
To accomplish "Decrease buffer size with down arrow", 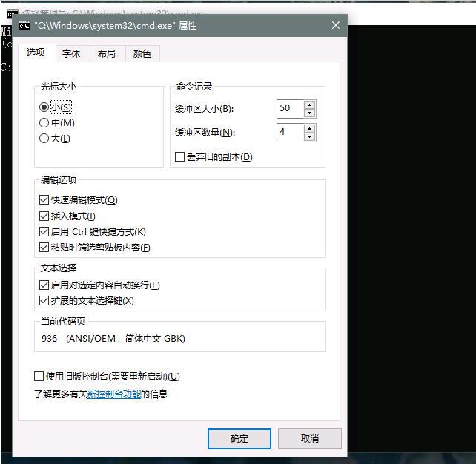I will [309, 113].
